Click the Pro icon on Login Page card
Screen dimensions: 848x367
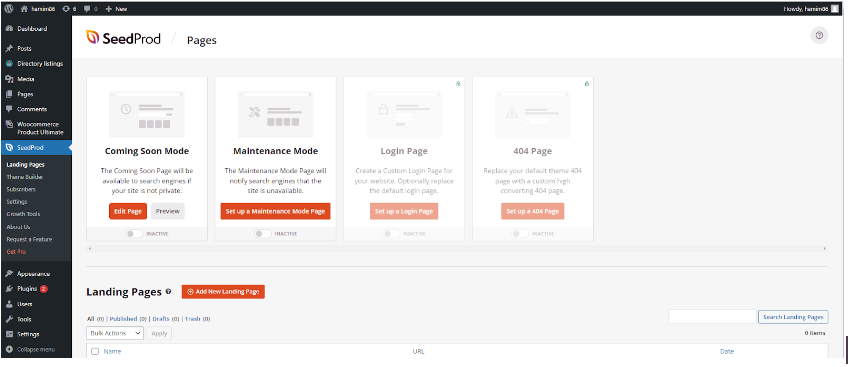coord(458,84)
